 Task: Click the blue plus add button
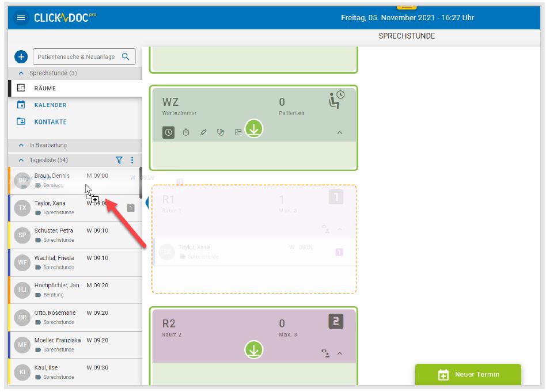point(21,57)
